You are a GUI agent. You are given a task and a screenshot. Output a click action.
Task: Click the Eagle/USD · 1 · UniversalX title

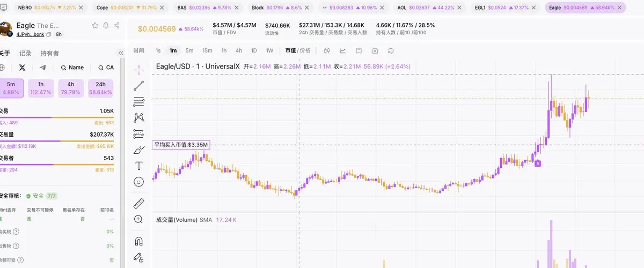point(197,66)
